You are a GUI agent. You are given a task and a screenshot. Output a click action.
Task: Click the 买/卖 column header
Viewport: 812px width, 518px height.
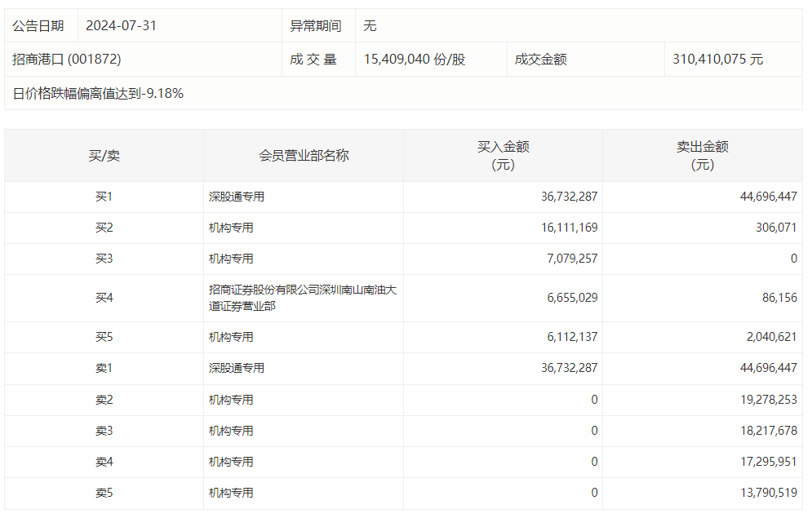point(104,156)
